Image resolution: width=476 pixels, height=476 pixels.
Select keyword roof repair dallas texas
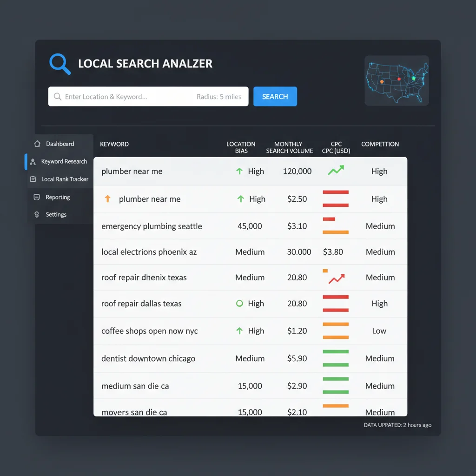click(141, 304)
